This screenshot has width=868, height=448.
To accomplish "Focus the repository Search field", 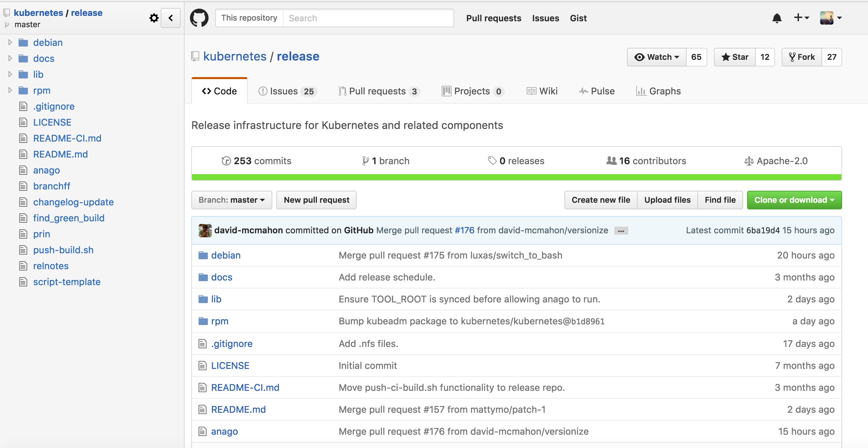I will tap(368, 18).
